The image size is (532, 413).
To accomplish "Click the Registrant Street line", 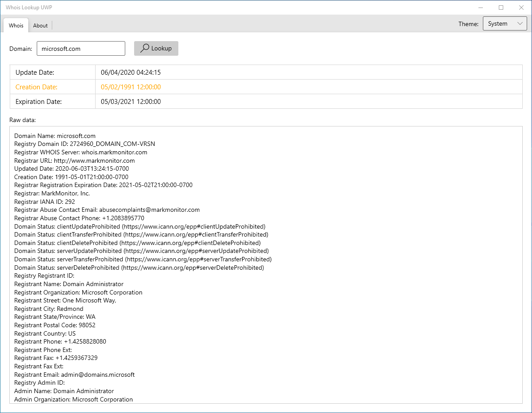I will (x=65, y=300).
